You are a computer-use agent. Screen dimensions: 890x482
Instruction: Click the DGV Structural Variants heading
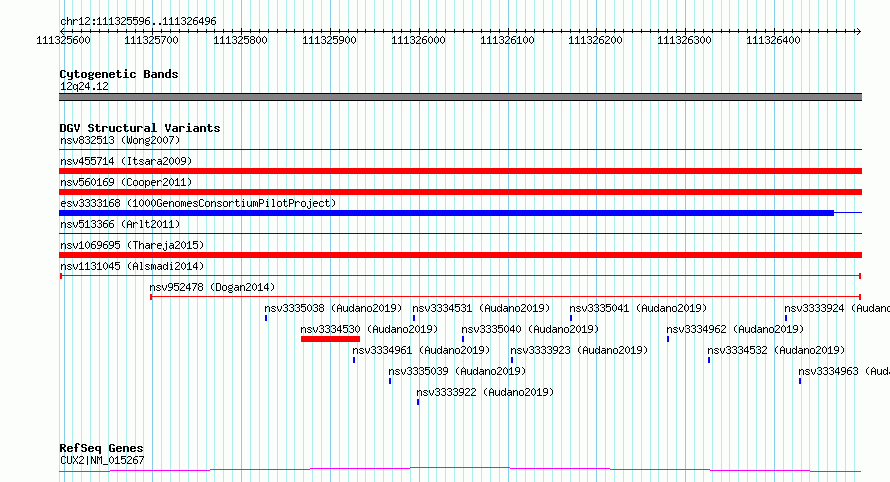[140, 128]
